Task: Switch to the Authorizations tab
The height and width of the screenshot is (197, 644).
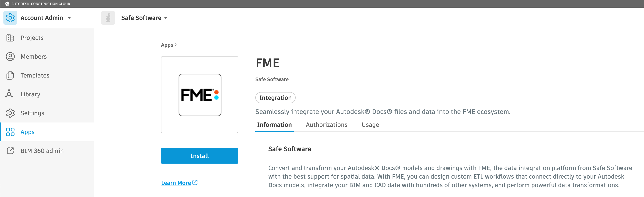Action: click(x=326, y=125)
